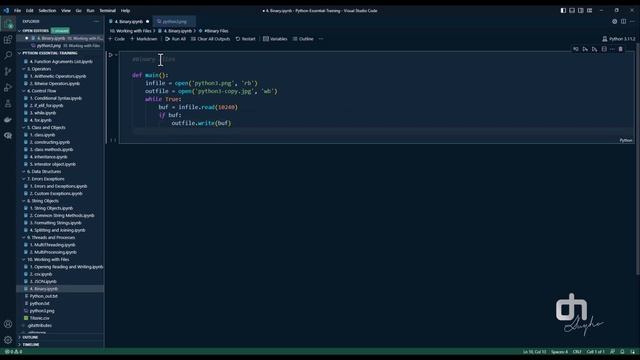This screenshot has width=640, height=360.
Task: Restart the notebook kernel
Action: (245, 39)
